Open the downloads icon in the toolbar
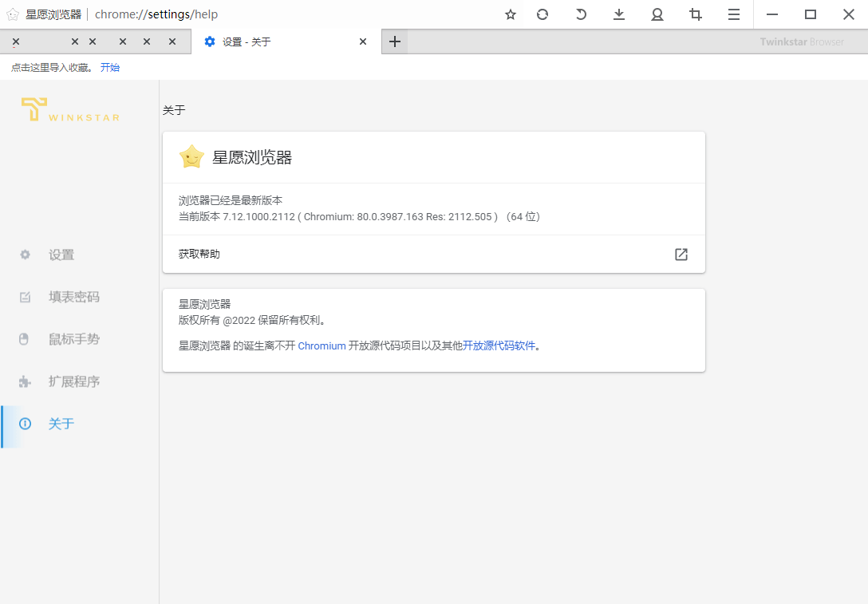Screen dimensions: 868x604 (x=619, y=14)
